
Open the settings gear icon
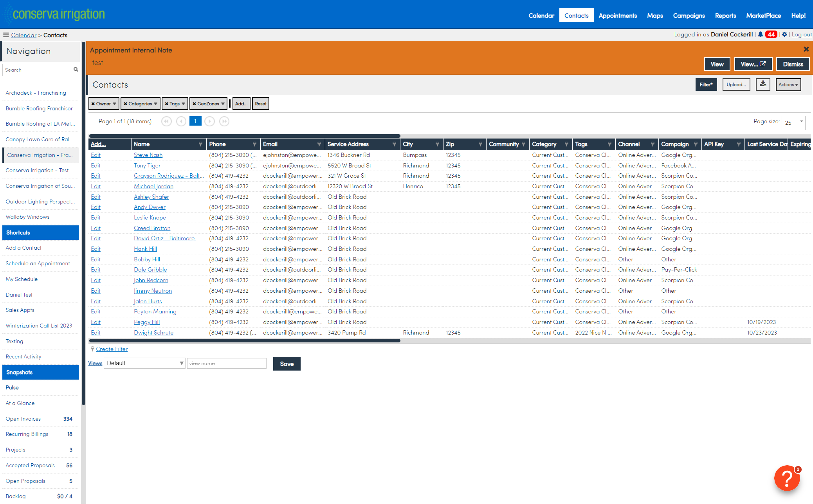click(784, 34)
